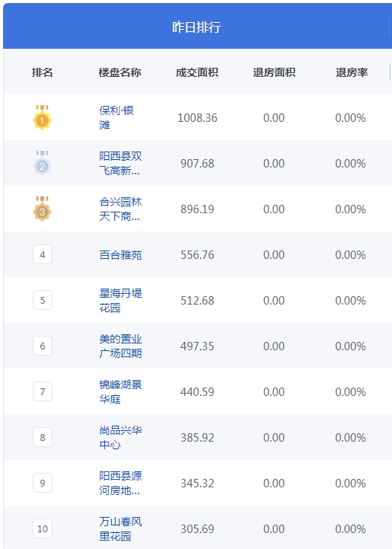Switch to the 昨日排行 tab
392x549 pixels.
(196, 27)
